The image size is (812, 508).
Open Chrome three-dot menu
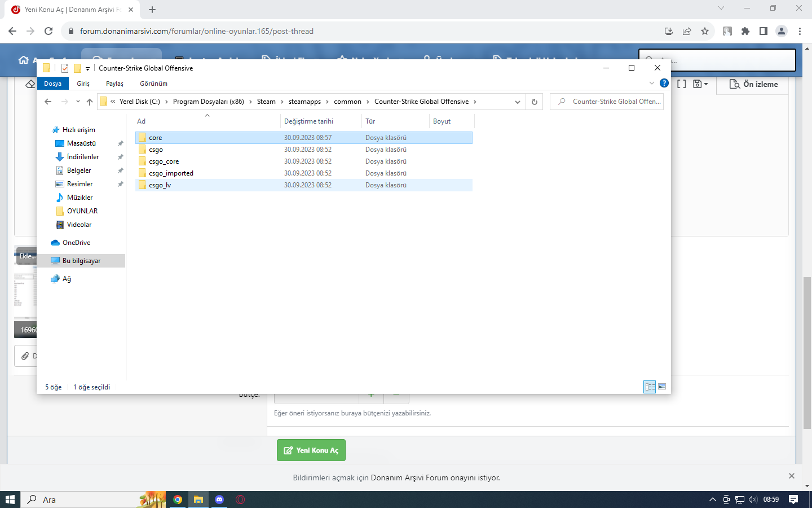pos(800,31)
